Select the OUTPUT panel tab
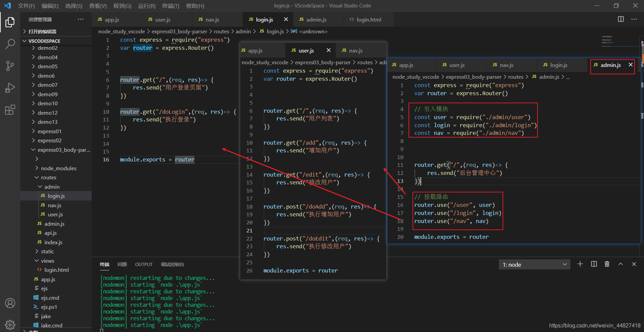644x332 pixels. (x=144, y=264)
